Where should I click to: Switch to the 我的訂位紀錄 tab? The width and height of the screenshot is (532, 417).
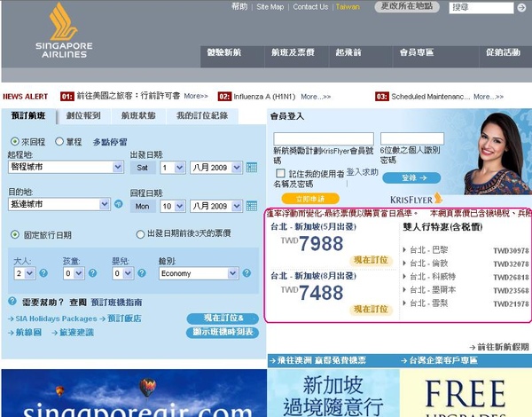point(202,116)
